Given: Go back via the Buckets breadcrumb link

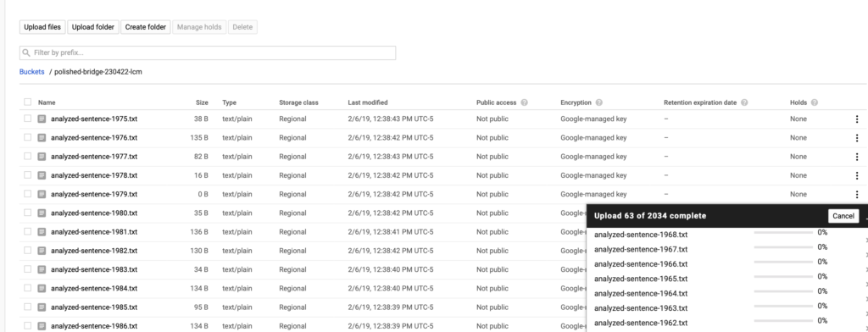Looking at the screenshot, I should click(31, 72).
